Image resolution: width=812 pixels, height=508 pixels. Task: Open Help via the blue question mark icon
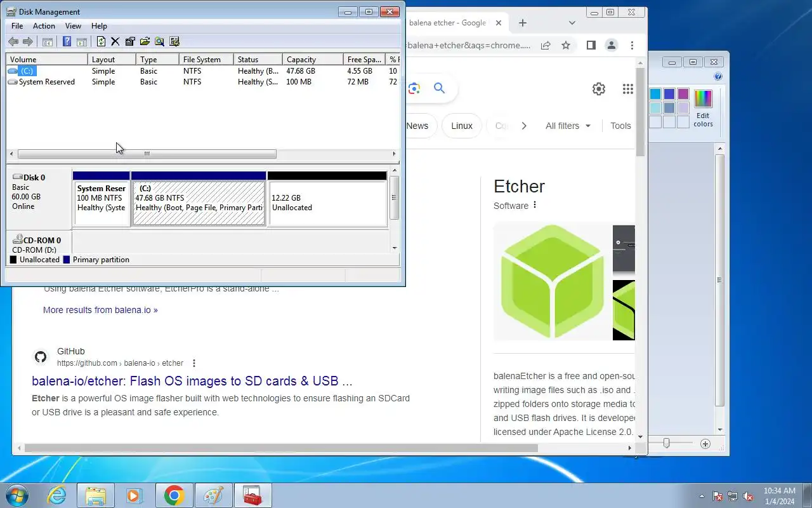[x=67, y=42]
